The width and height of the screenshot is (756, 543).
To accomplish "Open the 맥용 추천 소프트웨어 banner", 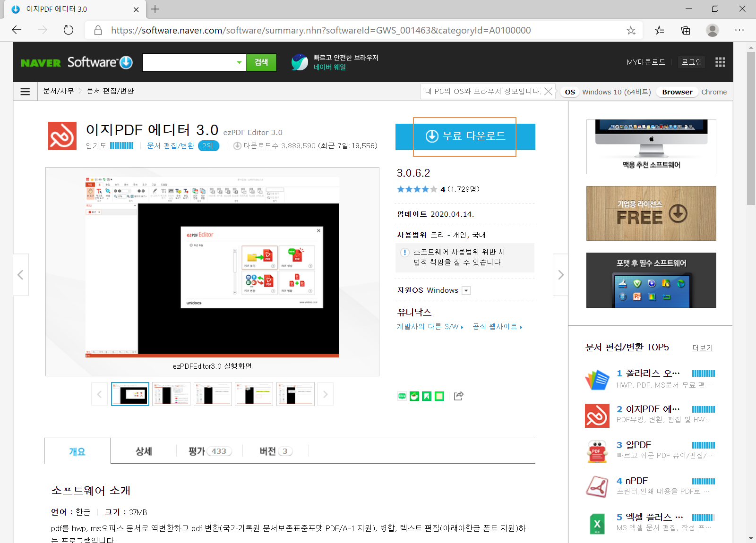I will [651, 147].
